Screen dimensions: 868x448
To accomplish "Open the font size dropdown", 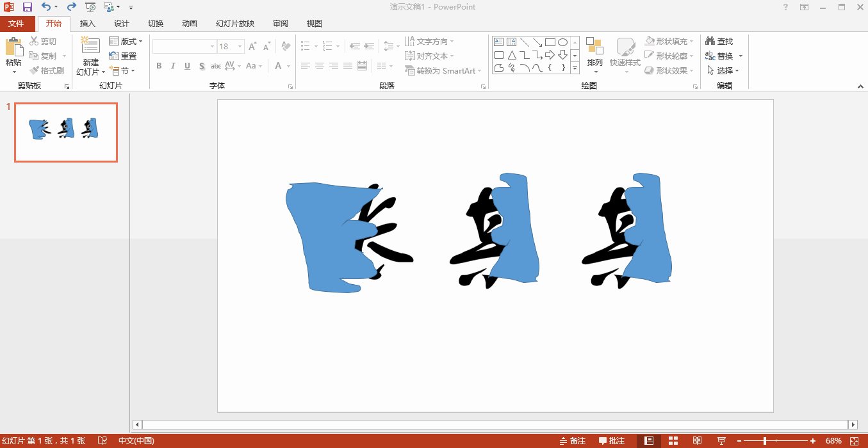I will pyautogui.click(x=240, y=46).
